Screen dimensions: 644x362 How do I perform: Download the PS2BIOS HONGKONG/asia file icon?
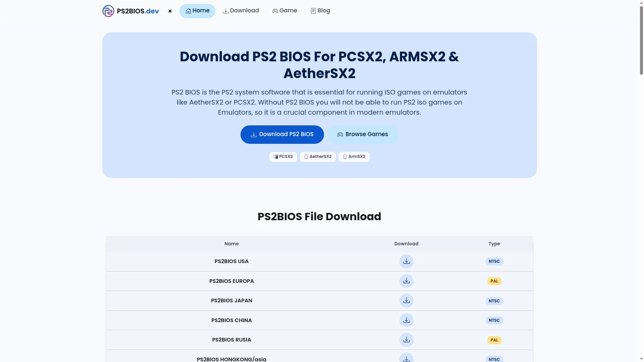coord(406,358)
